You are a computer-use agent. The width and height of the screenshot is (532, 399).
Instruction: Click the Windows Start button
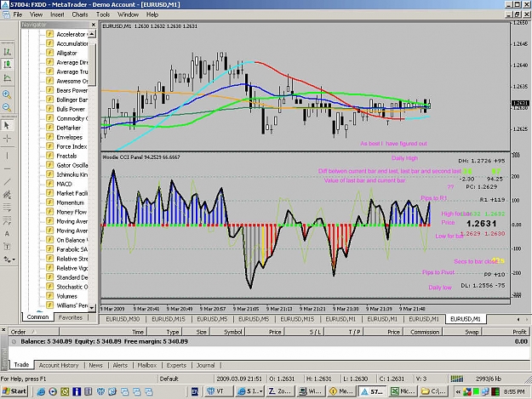(14, 391)
